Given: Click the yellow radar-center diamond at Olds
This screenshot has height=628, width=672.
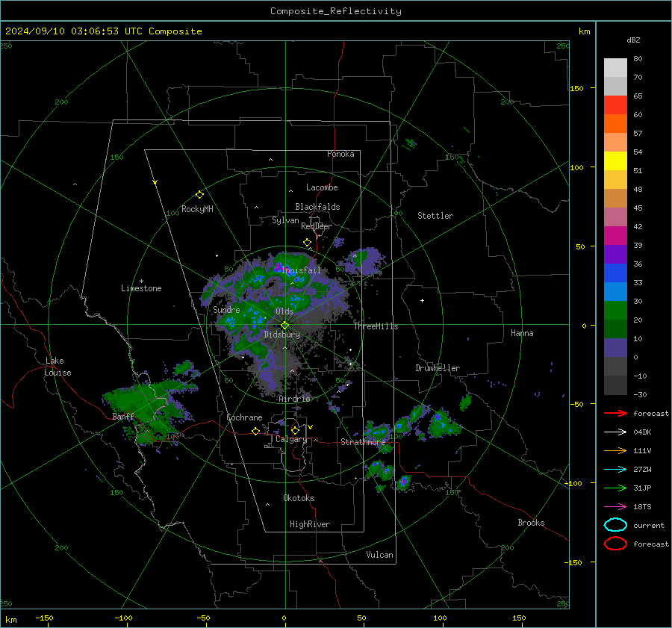Looking at the screenshot, I should (x=284, y=326).
